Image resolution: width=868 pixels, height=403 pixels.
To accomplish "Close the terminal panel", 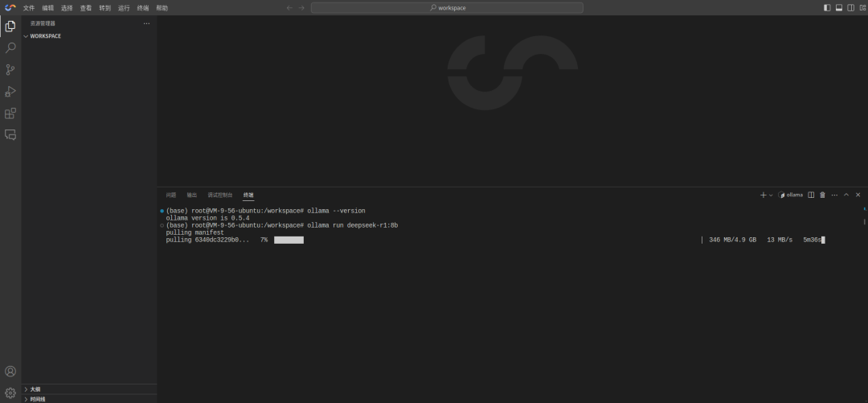I will point(858,195).
